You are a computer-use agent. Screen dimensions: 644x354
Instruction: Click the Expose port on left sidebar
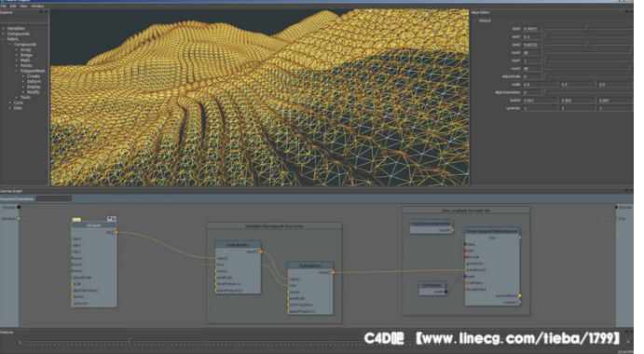point(19,208)
